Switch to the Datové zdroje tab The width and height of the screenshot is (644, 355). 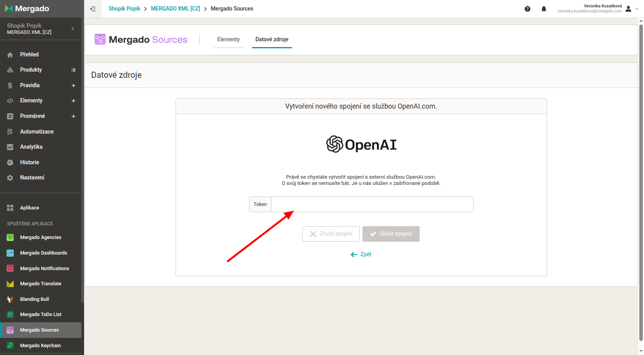click(272, 39)
